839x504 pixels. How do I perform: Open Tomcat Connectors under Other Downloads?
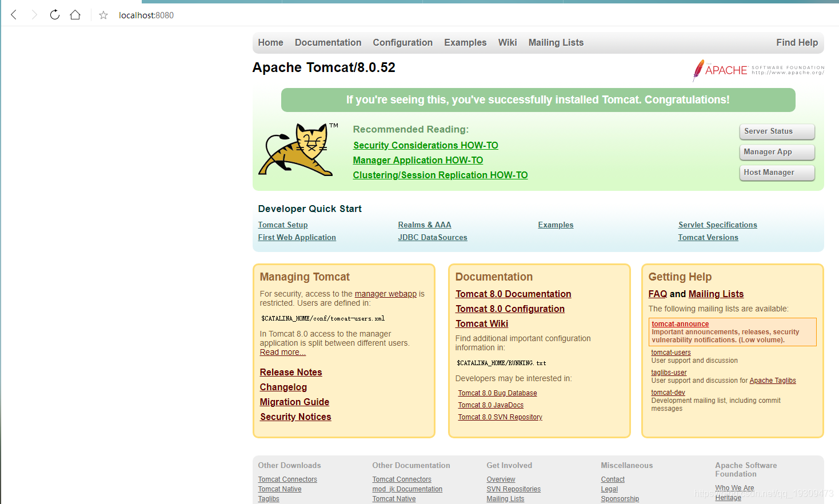(287, 479)
